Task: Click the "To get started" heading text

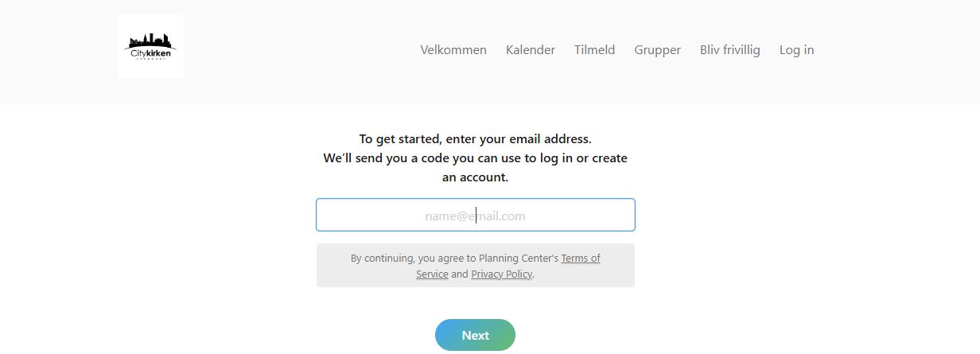Action: (x=476, y=139)
